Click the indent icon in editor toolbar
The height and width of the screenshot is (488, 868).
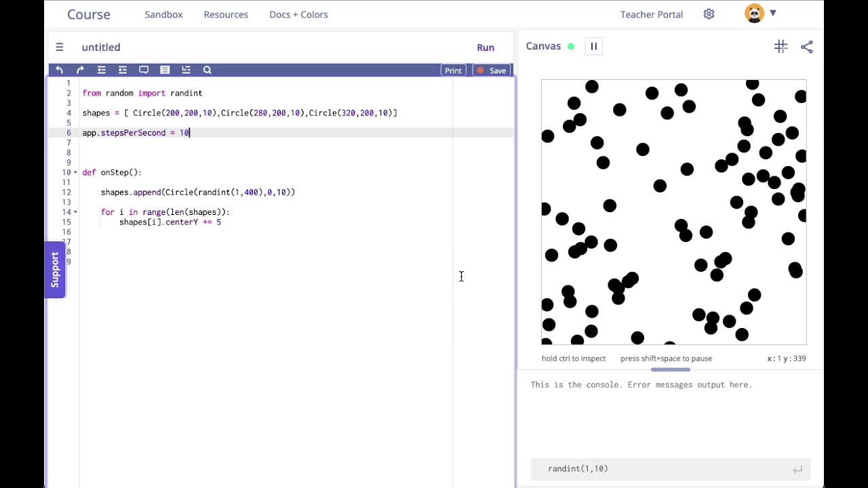tap(102, 70)
